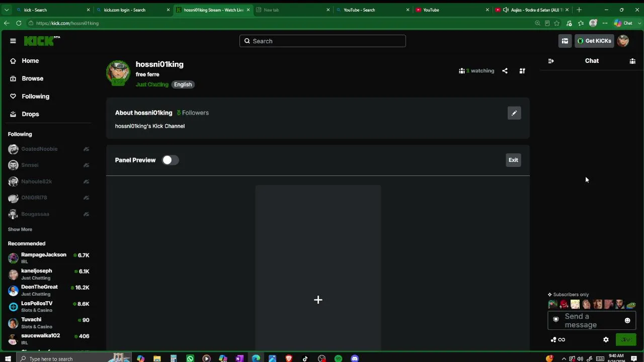Open saucewalka102 recommended channel
644x362 pixels.
(49, 339)
